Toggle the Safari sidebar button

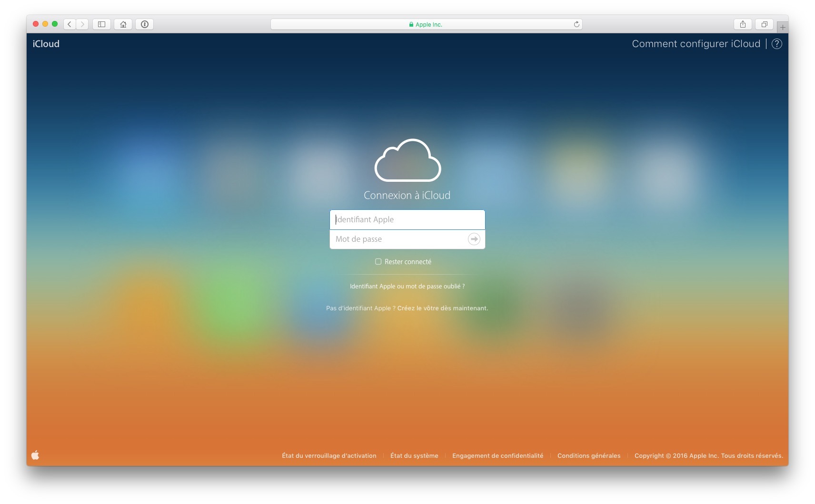click(101, 24)
